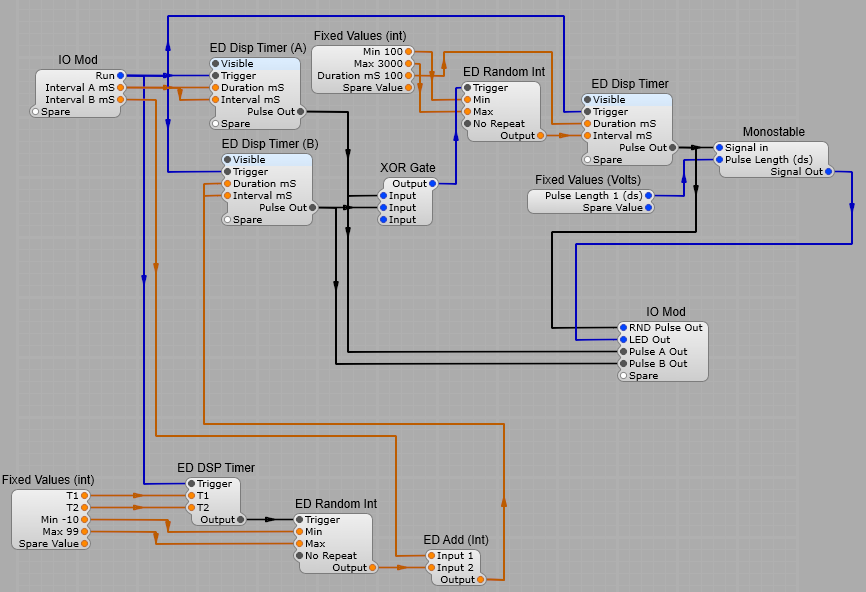Open the Min -10 value in bottom Fixed Values
Viewport: 866px width, 592px height.
coord(60,519)
